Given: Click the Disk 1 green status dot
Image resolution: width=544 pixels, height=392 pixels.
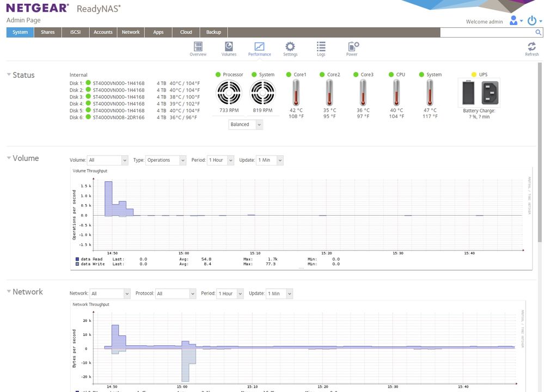Looking at the screenshot, I should point(88,83).
